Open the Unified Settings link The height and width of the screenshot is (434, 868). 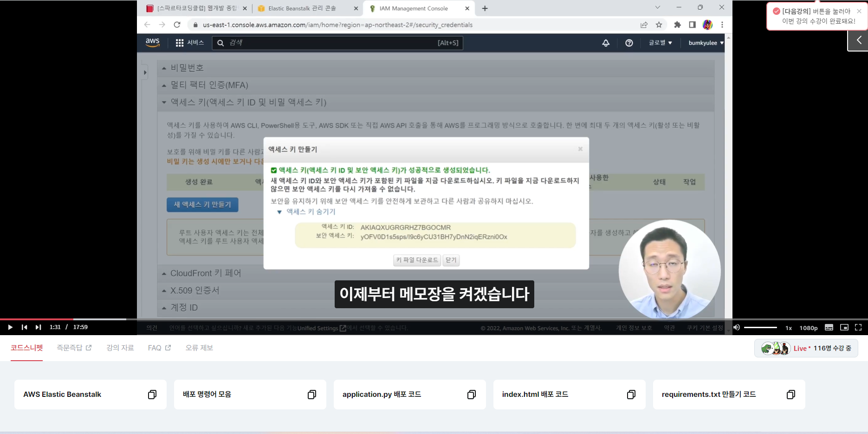click(322, 328)
